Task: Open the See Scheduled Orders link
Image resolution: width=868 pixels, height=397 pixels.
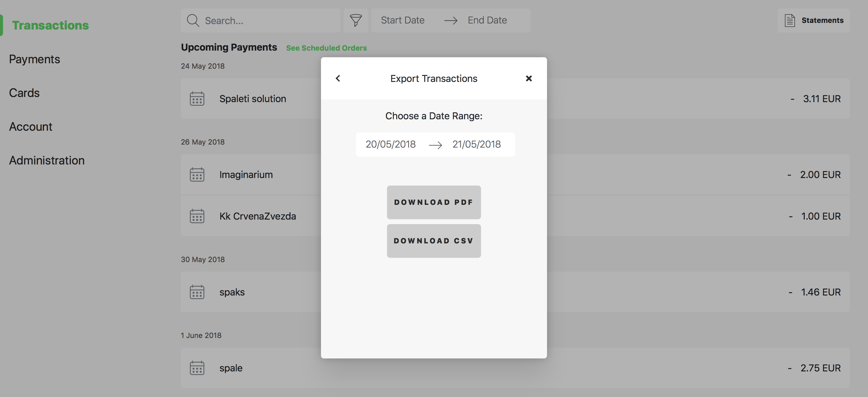Action: [326, 48]
